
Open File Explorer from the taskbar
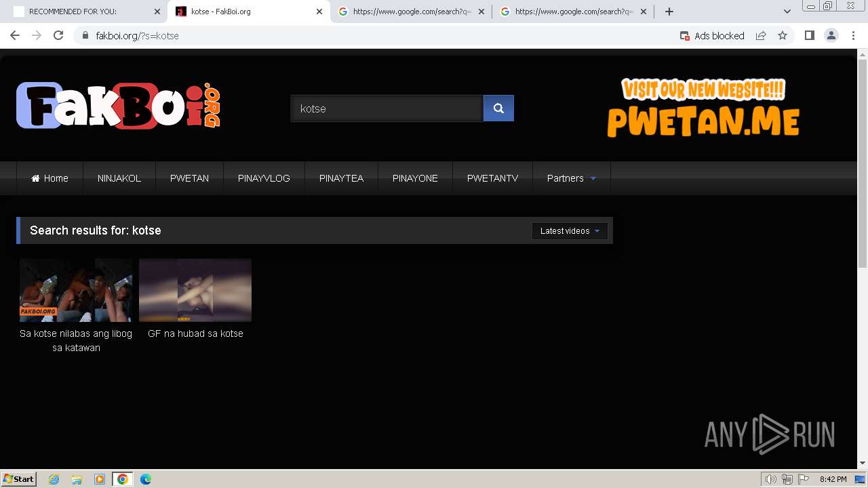[77, 479]
